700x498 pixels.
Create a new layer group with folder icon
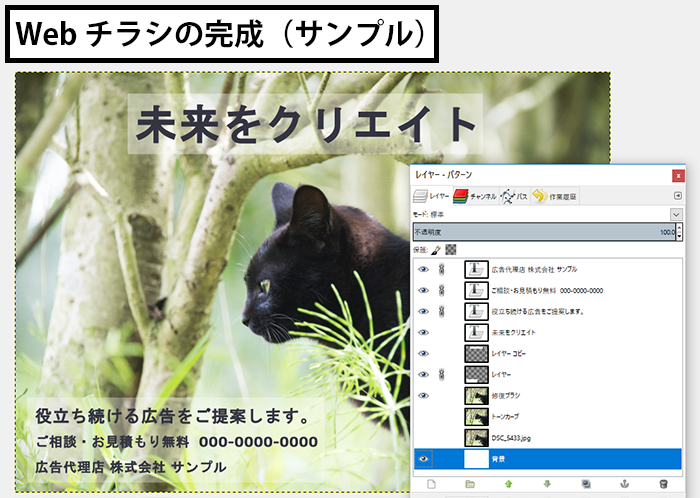pos(470,484)
